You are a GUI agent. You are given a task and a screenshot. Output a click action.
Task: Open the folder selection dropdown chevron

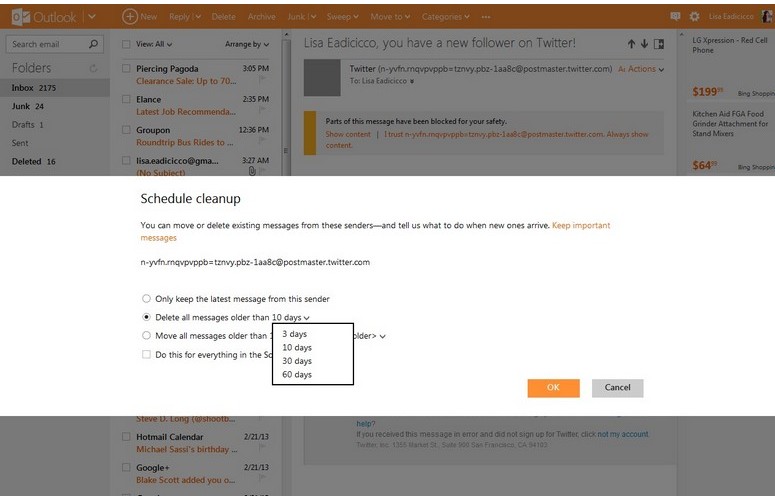click(383, 336)
